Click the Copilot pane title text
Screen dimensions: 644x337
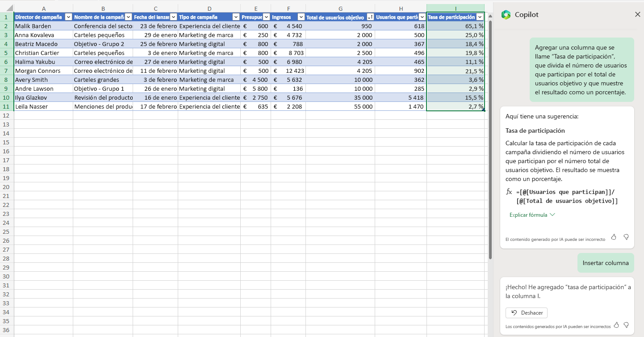coord(527,15)
